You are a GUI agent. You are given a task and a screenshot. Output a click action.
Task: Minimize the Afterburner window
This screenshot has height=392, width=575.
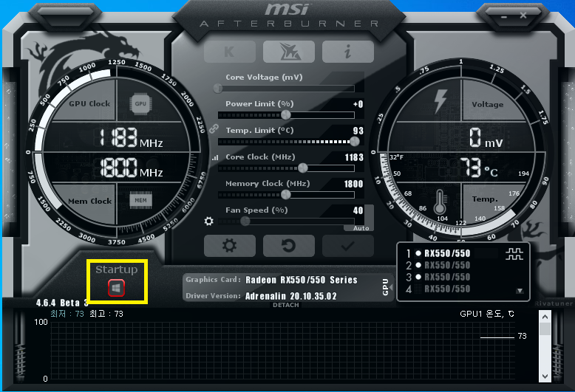point(504,17)
